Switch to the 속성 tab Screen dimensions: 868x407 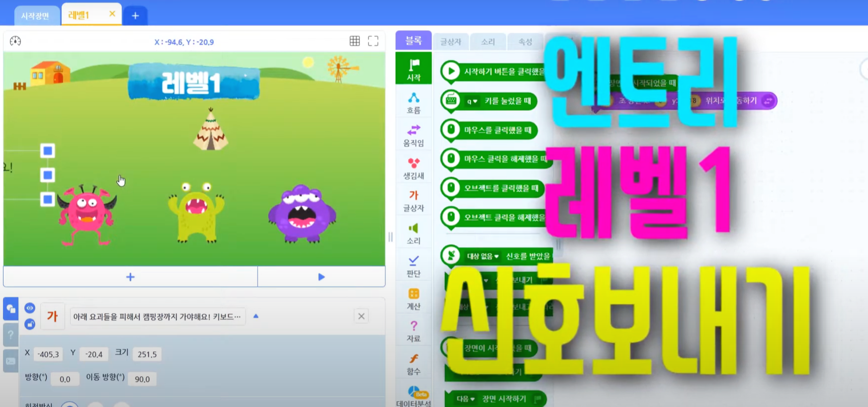(x=525, y=42)
